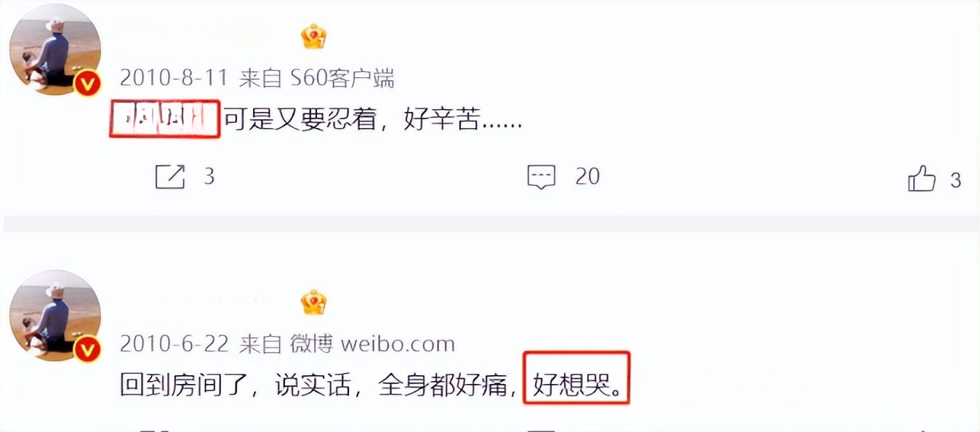This screenshot has height=432, width=980.
Task: Open the 2010-6-22 timestamp link
Action: click(x=174, y=344)
